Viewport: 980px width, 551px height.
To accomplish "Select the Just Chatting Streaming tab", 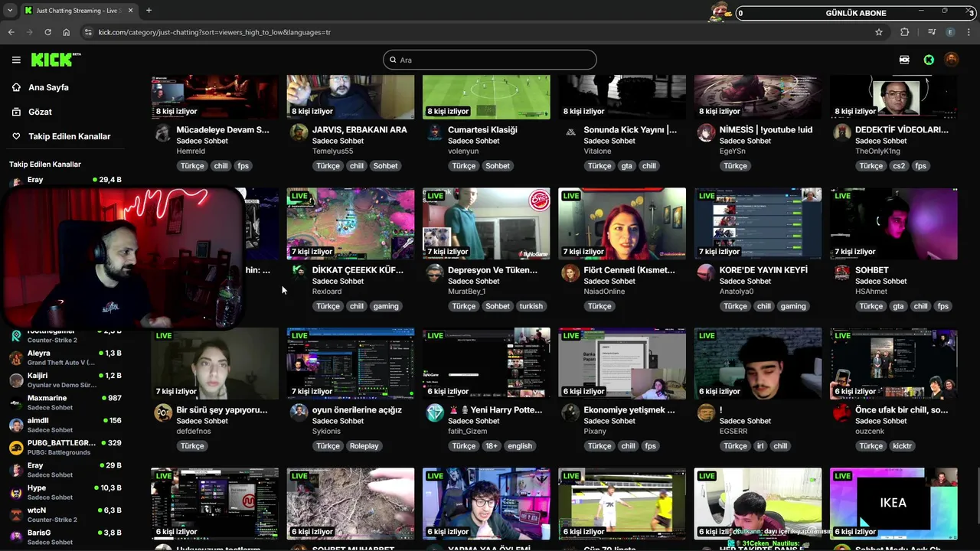I will [x=79, y=11].
